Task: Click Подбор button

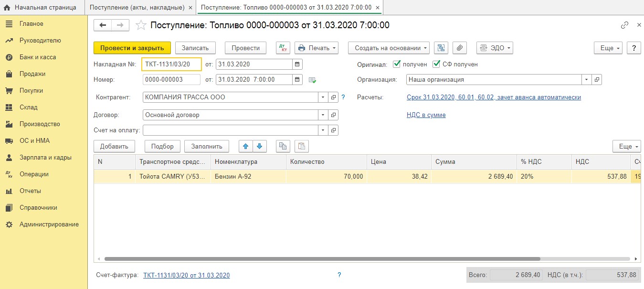Action: pos(162,146)
